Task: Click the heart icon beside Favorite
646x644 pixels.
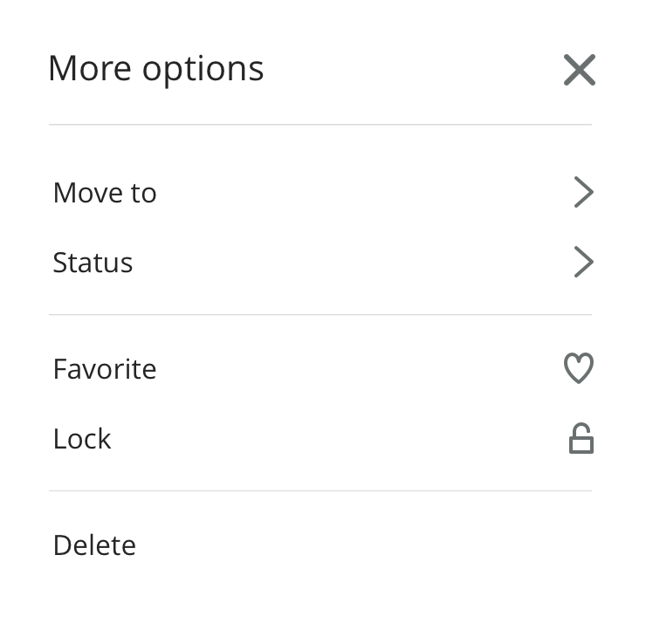Action: pyautogui.click(x=579, y=368)
